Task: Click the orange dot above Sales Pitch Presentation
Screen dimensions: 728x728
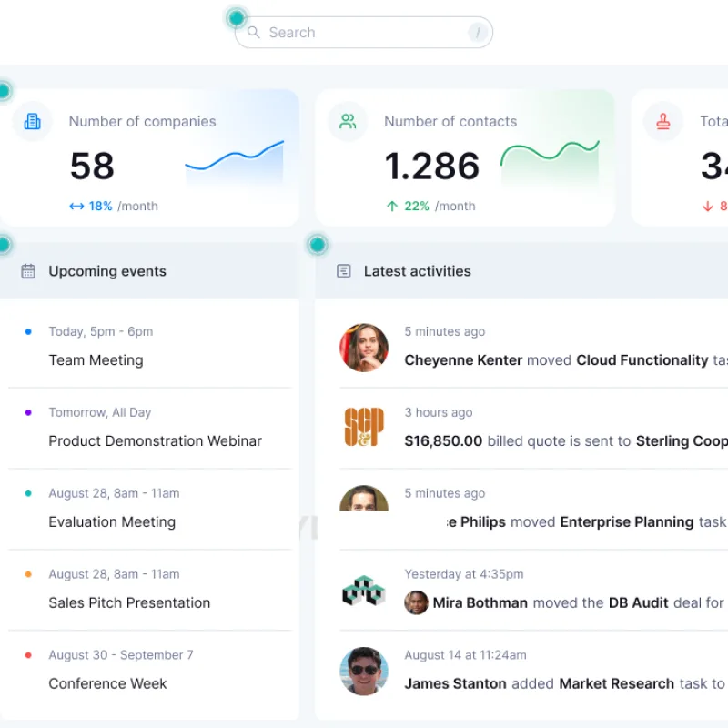Action: (28, 574)
